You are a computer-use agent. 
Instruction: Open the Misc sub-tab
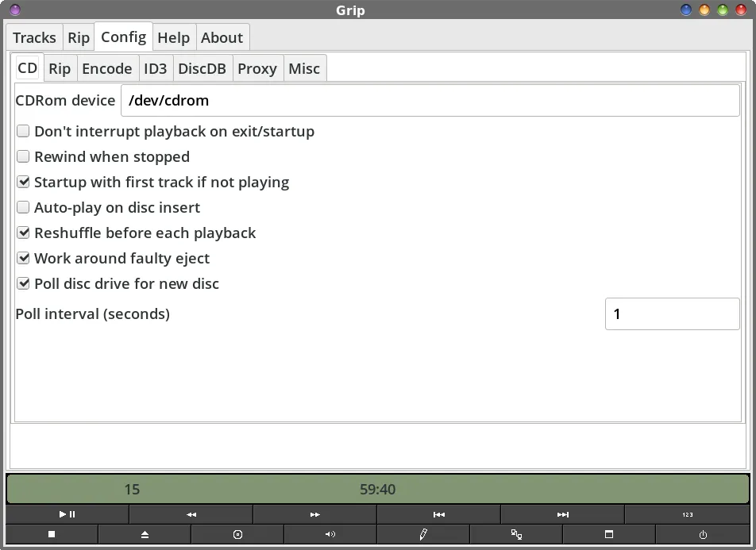(x=304, y=68)
